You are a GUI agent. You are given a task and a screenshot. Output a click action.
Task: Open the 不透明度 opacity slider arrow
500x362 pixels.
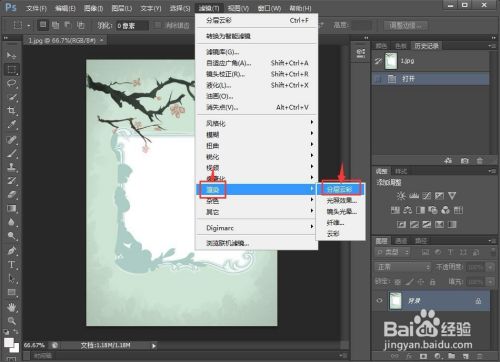[x=490, y=267]
